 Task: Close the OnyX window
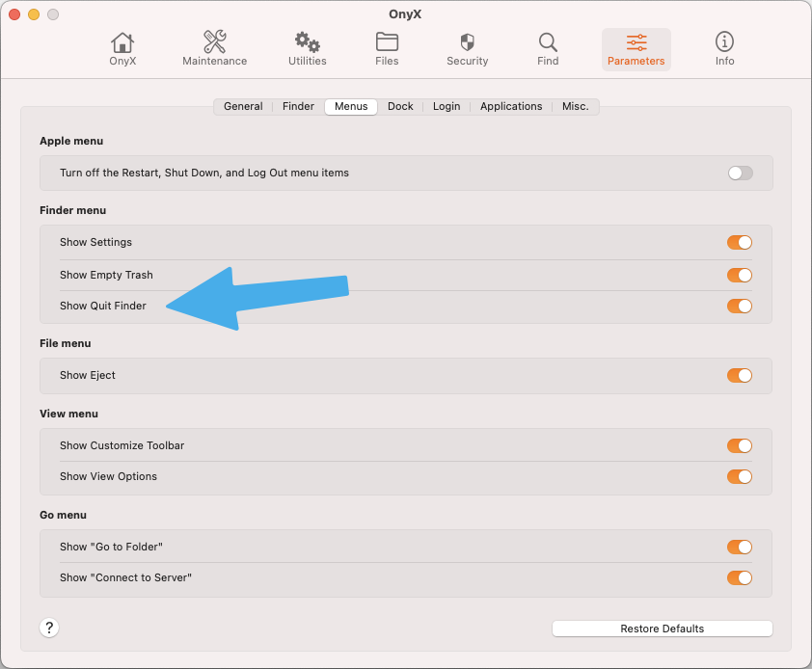[14, 14]
